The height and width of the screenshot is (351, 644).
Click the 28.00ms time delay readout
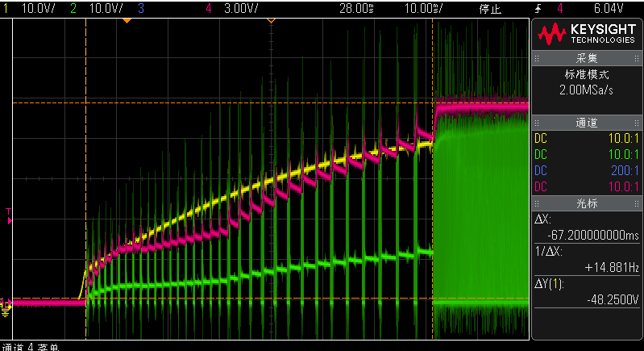[356, 8]
